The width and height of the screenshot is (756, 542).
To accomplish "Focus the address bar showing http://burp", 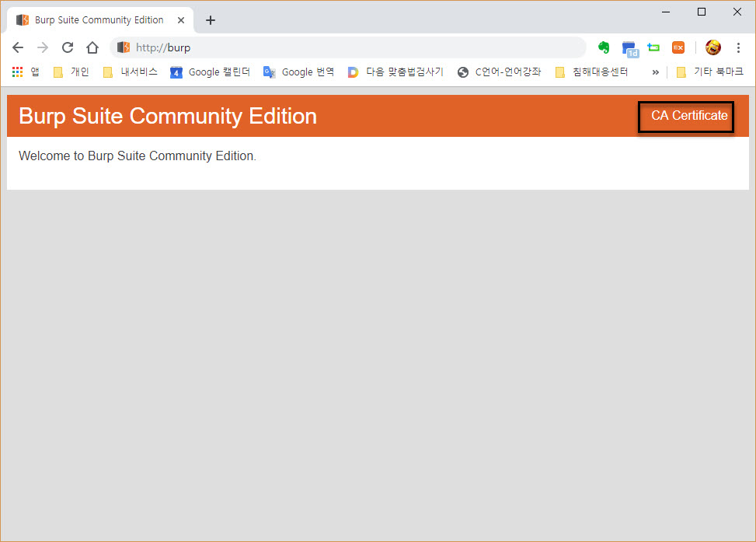I will click(x=347, y=47).
